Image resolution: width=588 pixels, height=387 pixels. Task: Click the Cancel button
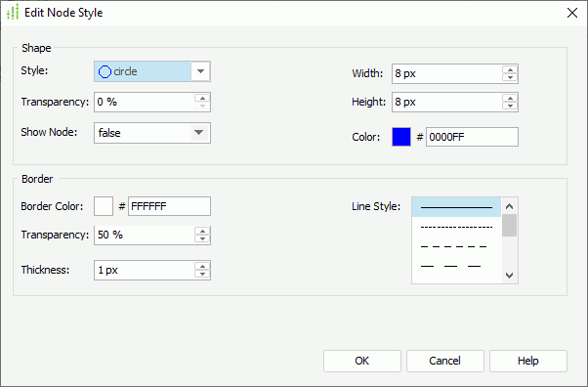445,361
